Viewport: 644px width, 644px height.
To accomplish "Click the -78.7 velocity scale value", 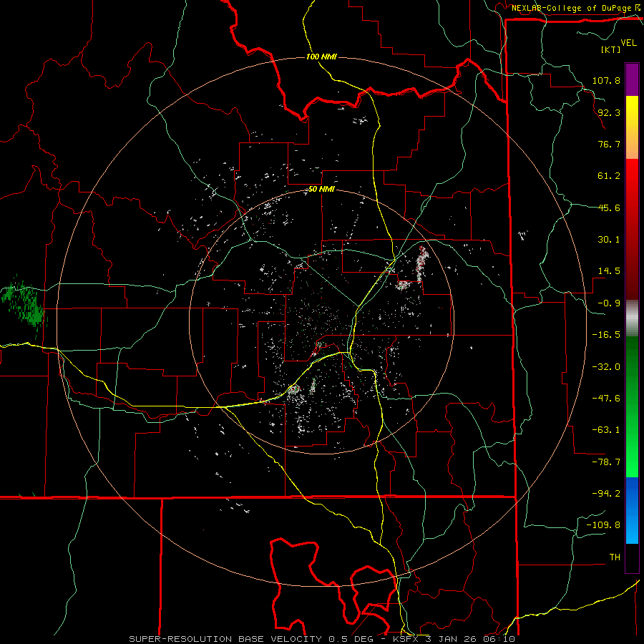I will tap(606, 462).
